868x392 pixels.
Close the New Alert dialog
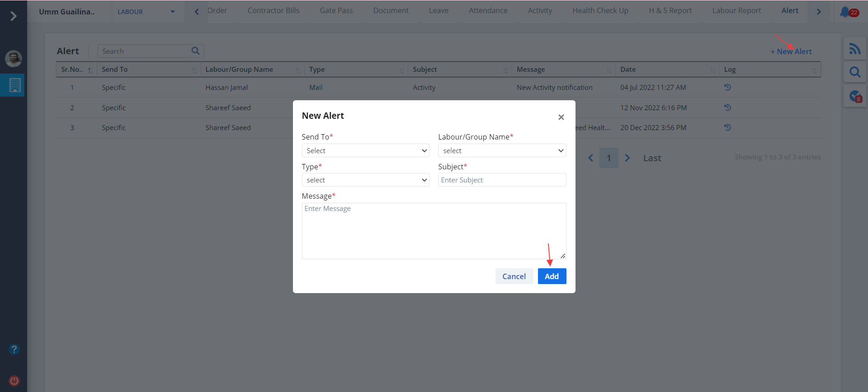(561, 117)
